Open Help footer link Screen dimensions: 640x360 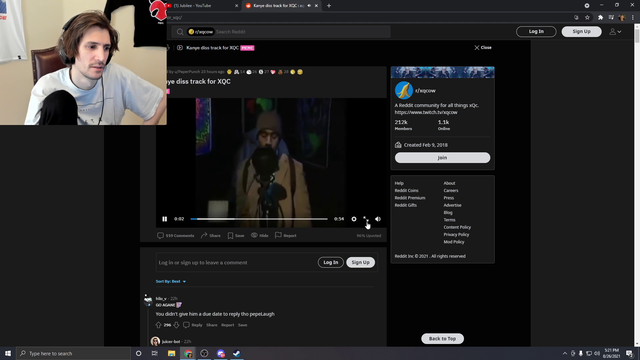click(399, 183)
